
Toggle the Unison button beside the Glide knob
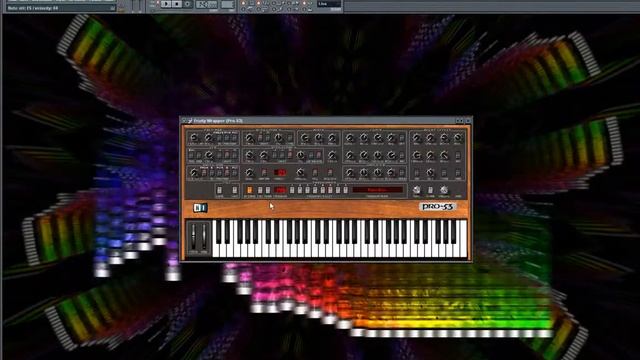click(264, 173)
